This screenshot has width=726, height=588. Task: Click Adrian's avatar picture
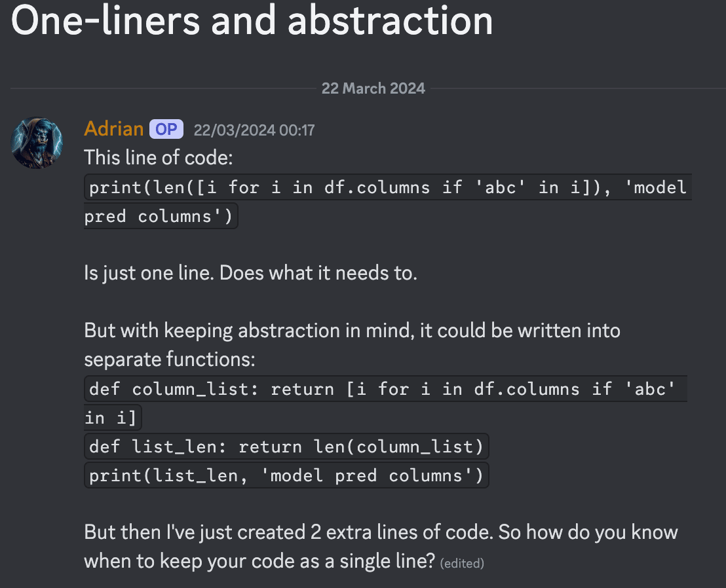[x=37, y=143]
